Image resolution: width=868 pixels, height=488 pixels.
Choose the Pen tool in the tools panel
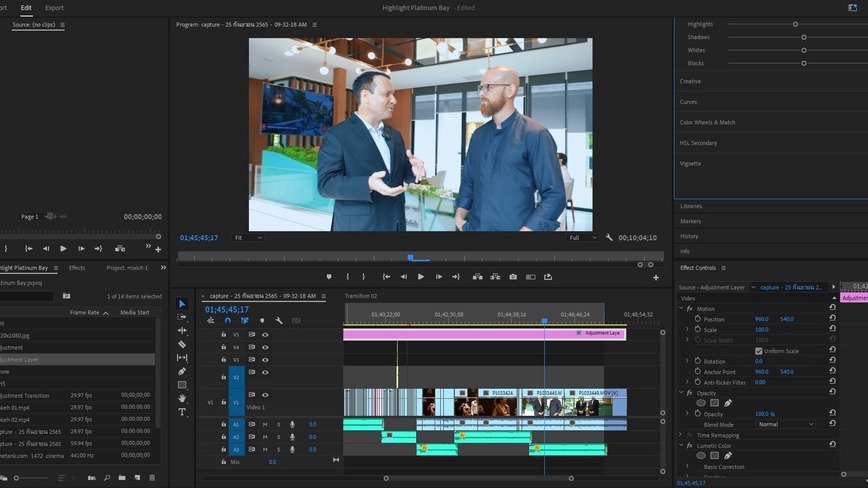(182, 371)
